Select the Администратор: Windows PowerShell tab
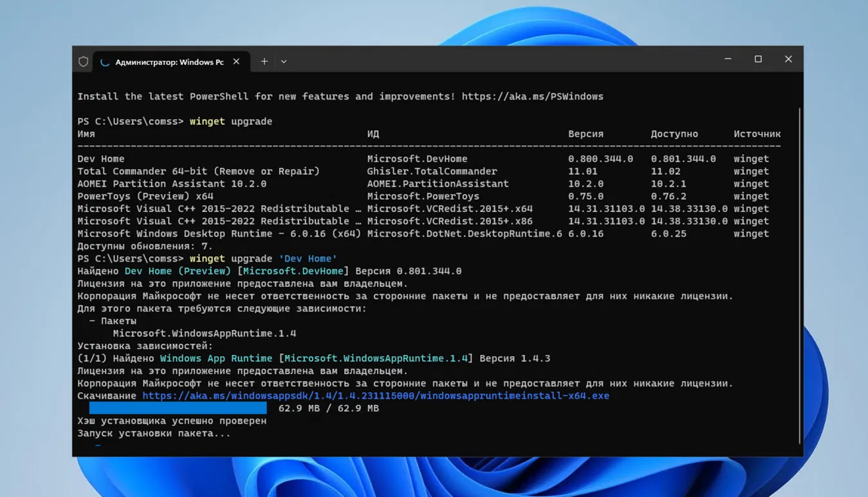 coord(170,62)
